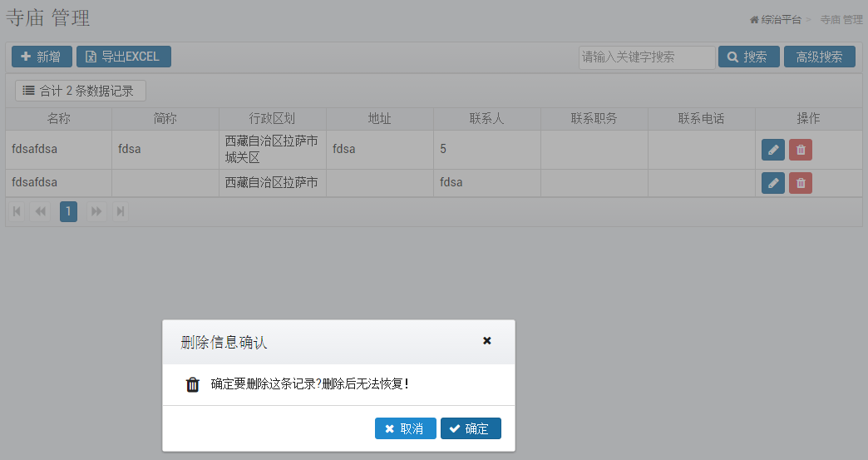Confirm deletion with the 确定 button
This screenshot has width=868, height=460.
click(x=471, y=428)
